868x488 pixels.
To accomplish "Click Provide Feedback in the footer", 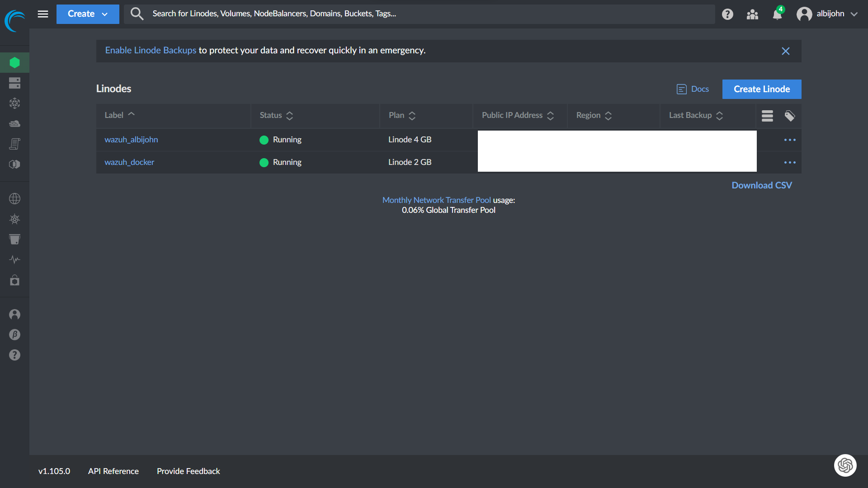I will pyautogui.click(x=189, y=471).
